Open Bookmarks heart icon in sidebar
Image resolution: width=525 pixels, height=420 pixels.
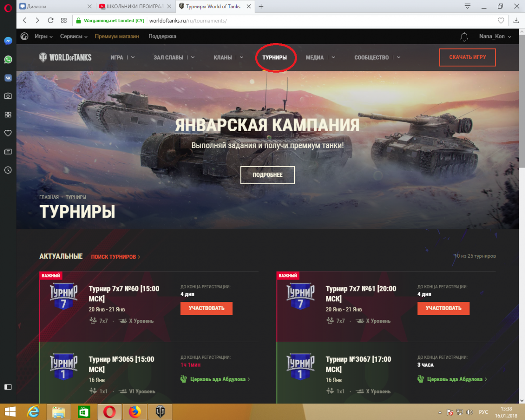(8, 133)
